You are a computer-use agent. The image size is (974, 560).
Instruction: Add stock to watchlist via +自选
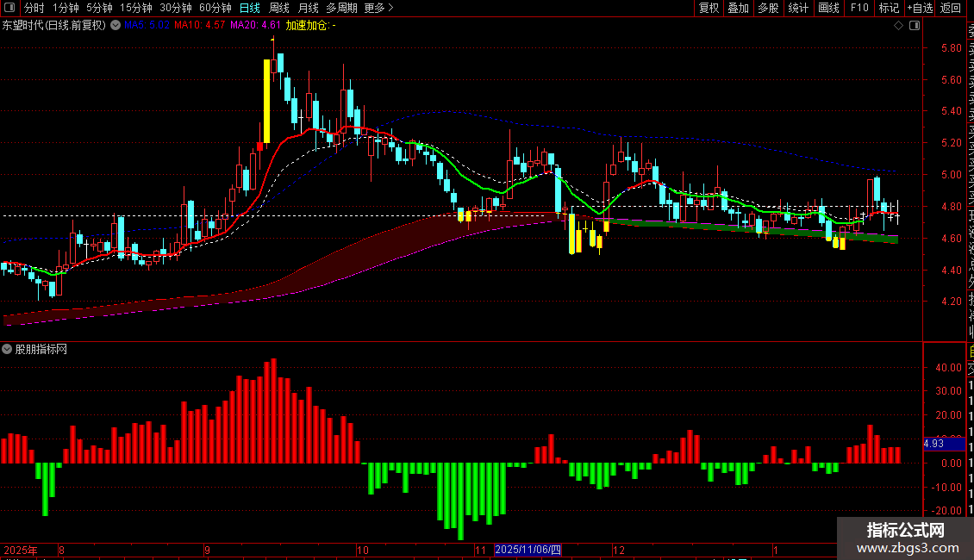[920, 8]
